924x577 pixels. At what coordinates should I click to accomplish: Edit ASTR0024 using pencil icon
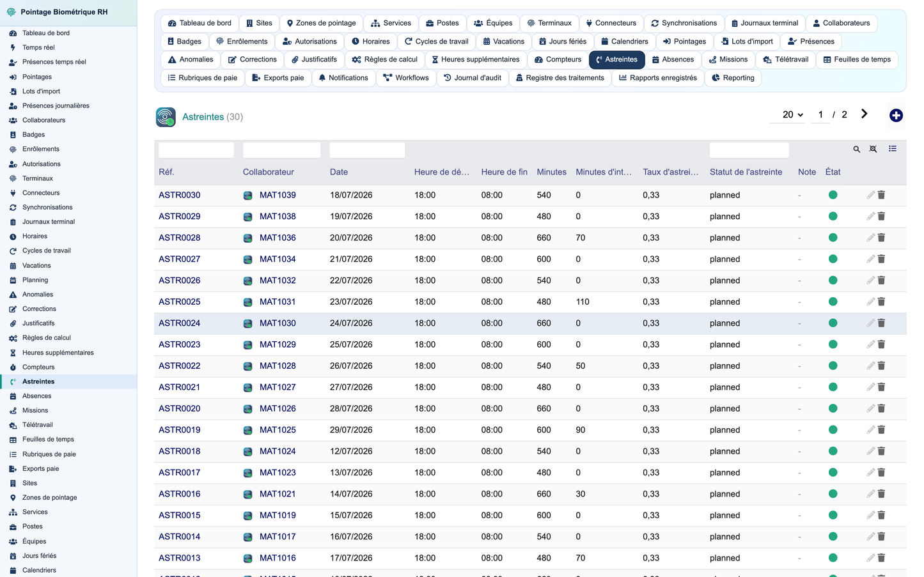click(870, 323)
